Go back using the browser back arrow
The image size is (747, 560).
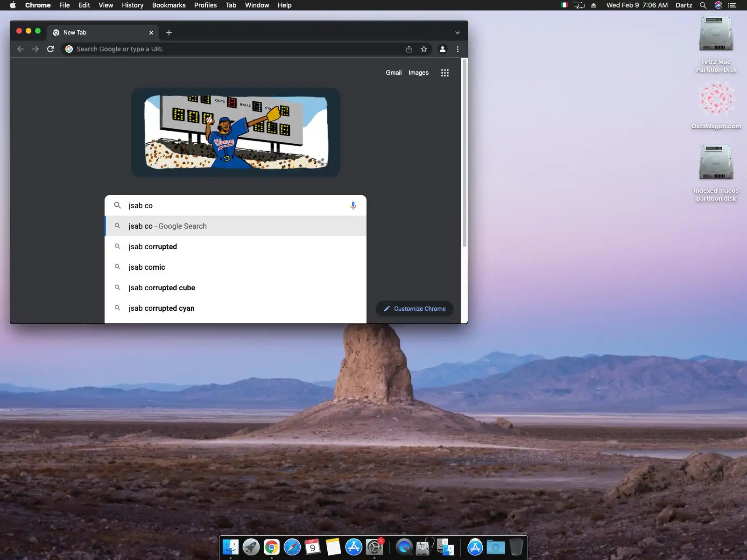(21, 49)
